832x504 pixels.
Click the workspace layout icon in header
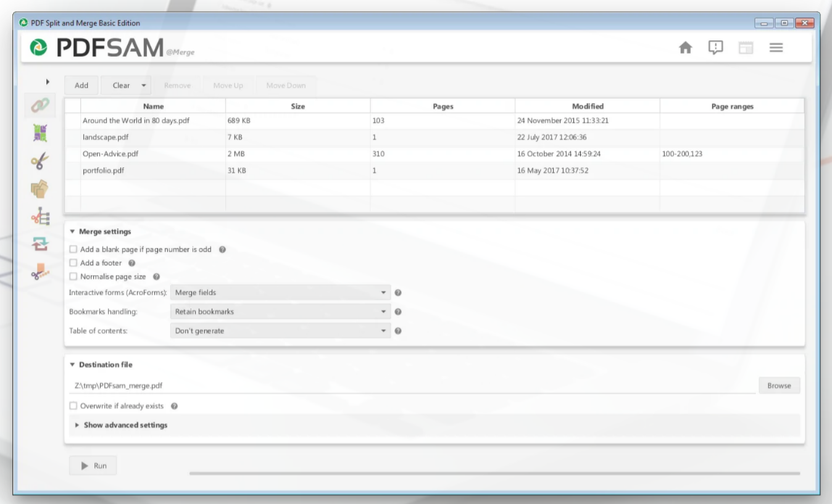point(746,48)
